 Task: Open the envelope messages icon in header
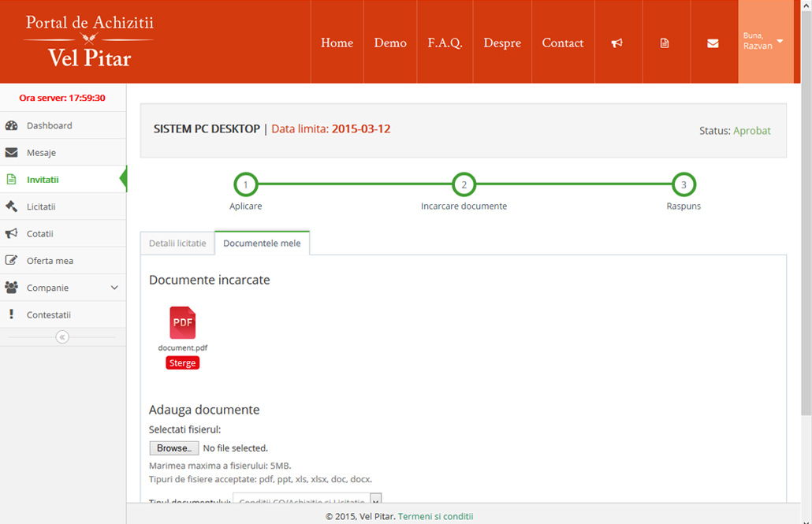coord(713,43)
